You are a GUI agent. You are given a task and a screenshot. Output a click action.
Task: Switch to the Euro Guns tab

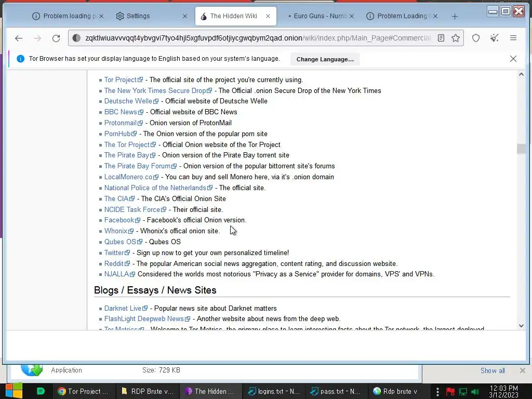pos(318,16)
